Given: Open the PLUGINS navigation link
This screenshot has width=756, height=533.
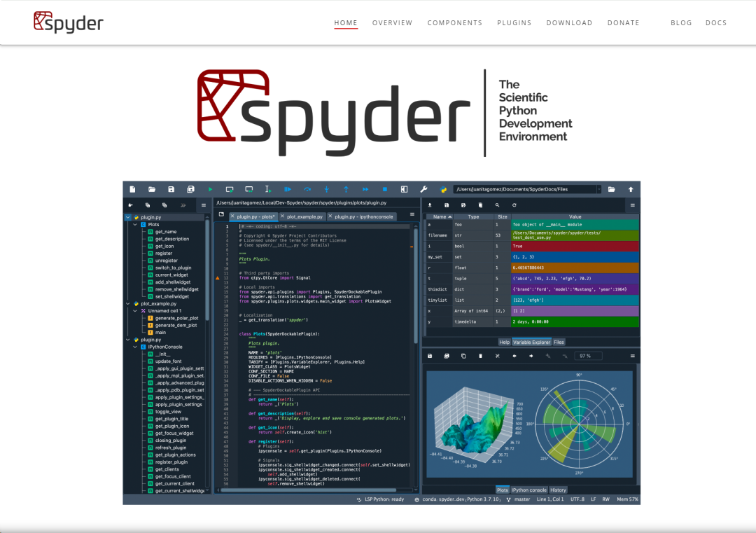Looking at the screenshot, I should click(x=514, y=22).
